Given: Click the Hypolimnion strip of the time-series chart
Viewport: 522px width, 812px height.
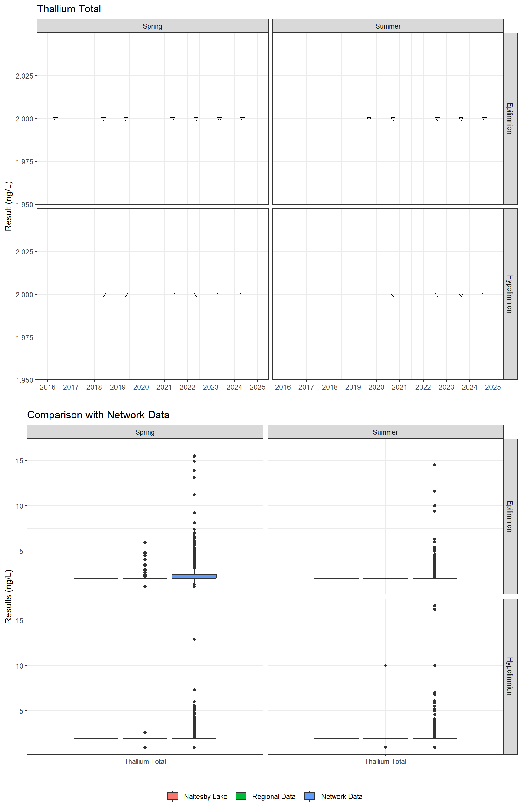Looking at the screenshot, I should [510, 294].
